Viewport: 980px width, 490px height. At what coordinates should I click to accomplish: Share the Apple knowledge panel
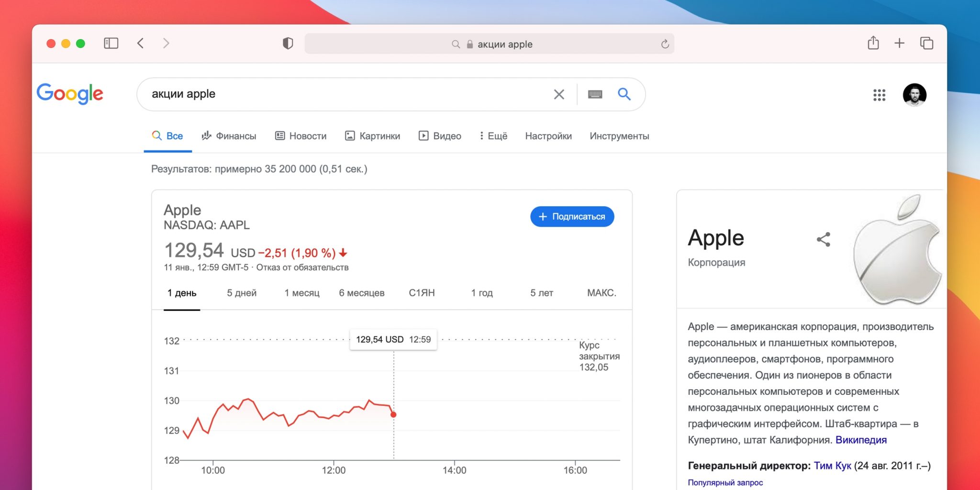click(824, 239)
